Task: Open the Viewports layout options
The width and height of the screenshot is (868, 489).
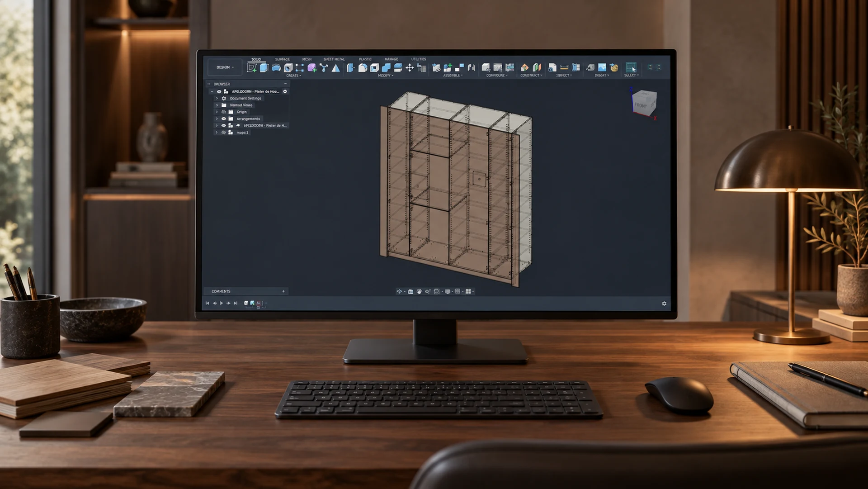Action: 468,291
